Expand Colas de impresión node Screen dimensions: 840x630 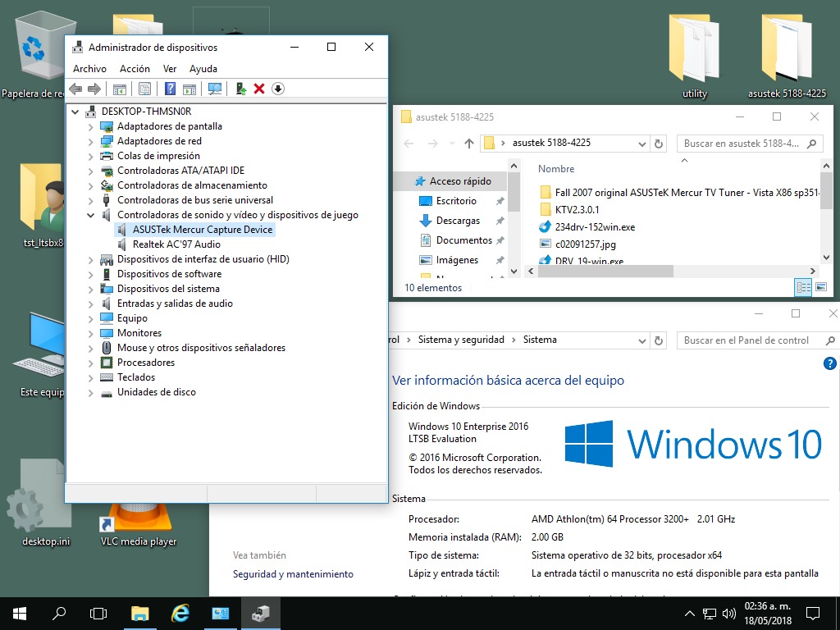[x=90, y=157]
